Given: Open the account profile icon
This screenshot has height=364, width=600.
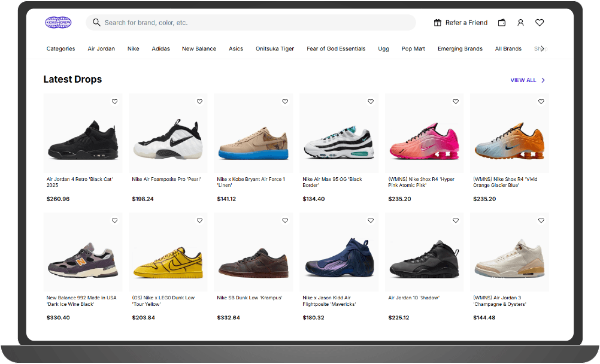Looking at the screenshot, I should [520, 22].
